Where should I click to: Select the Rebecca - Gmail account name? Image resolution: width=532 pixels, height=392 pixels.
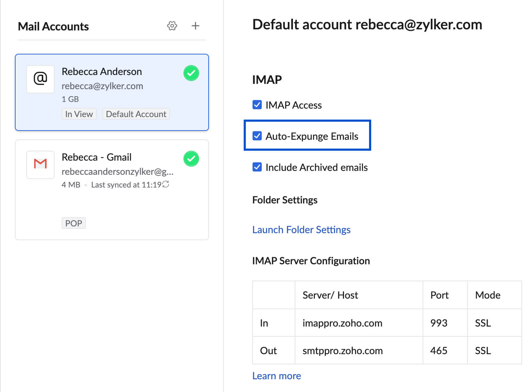(96, 157)
